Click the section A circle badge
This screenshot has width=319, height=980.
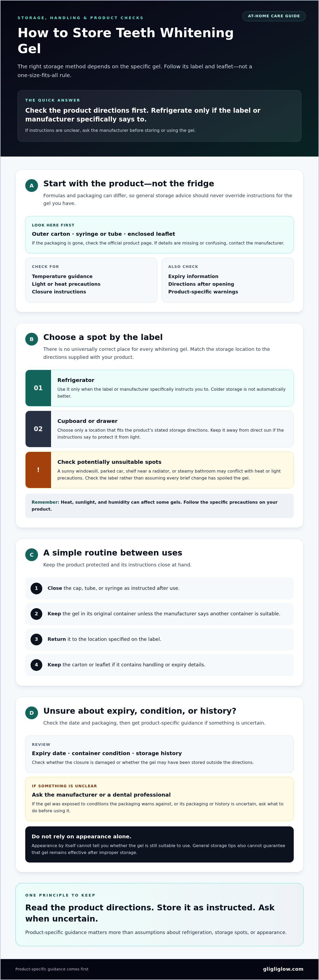32,186
